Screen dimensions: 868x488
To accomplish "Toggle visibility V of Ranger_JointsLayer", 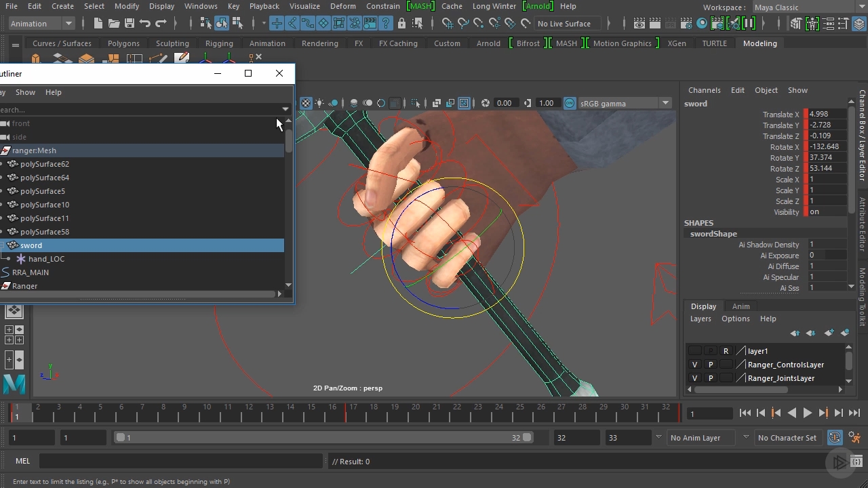I will (694, 378).
